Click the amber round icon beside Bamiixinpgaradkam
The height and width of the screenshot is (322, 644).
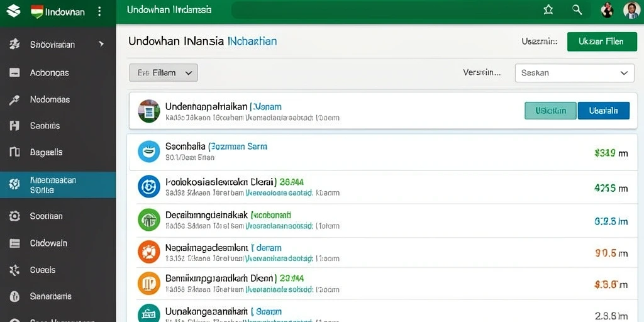(148, 284)
